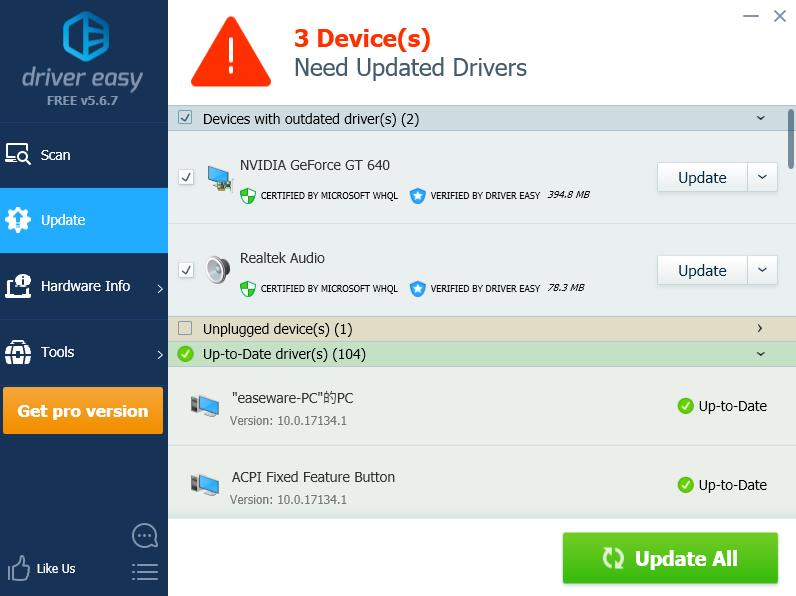Open the dropdown arrow beside Realtek Update button

762,270
